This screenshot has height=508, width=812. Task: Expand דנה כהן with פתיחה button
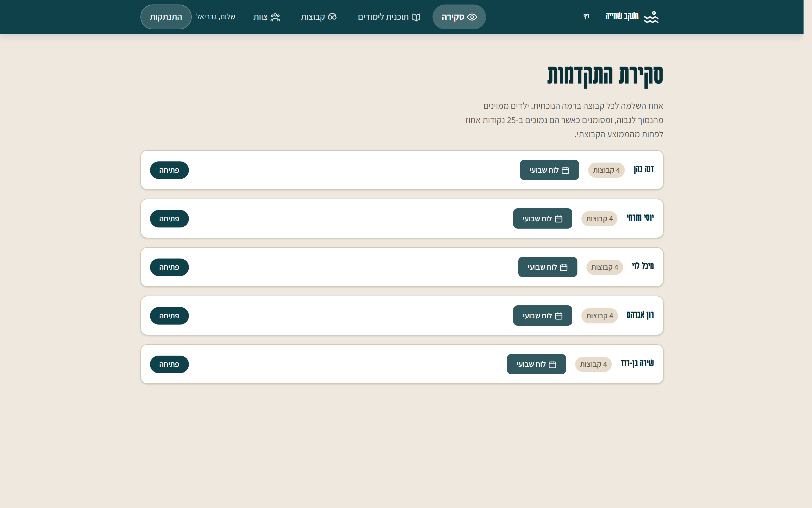click(x=169, y=170)
